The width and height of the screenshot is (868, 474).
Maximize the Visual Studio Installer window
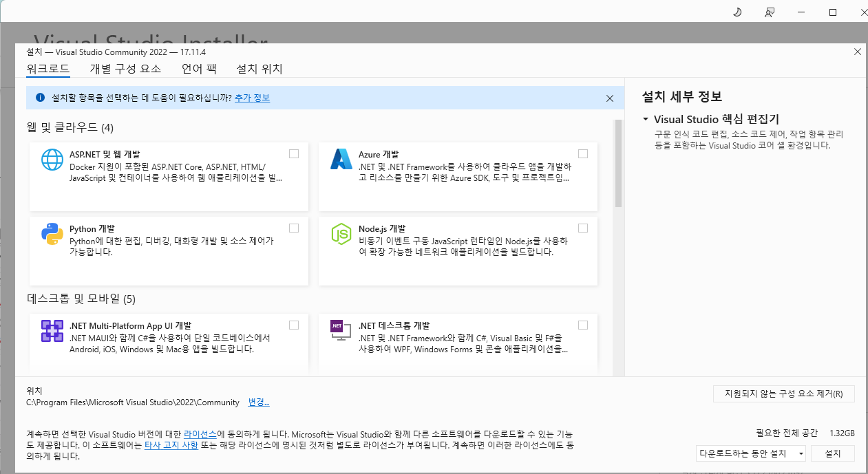click(x=833, y=12)
